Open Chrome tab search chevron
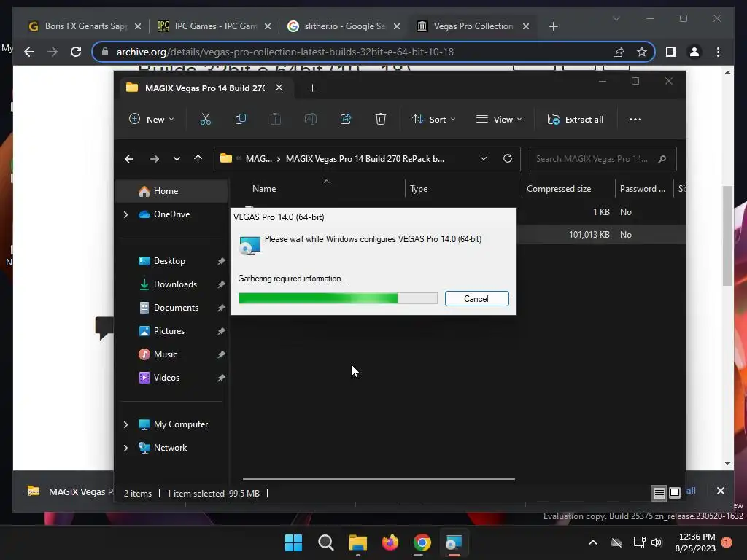 [616, 18]
